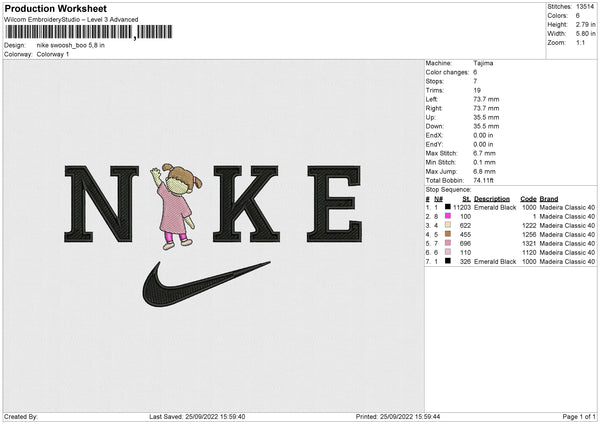Select the design name "nike swoosh_boo 5,8 in"

click(71, 45)
